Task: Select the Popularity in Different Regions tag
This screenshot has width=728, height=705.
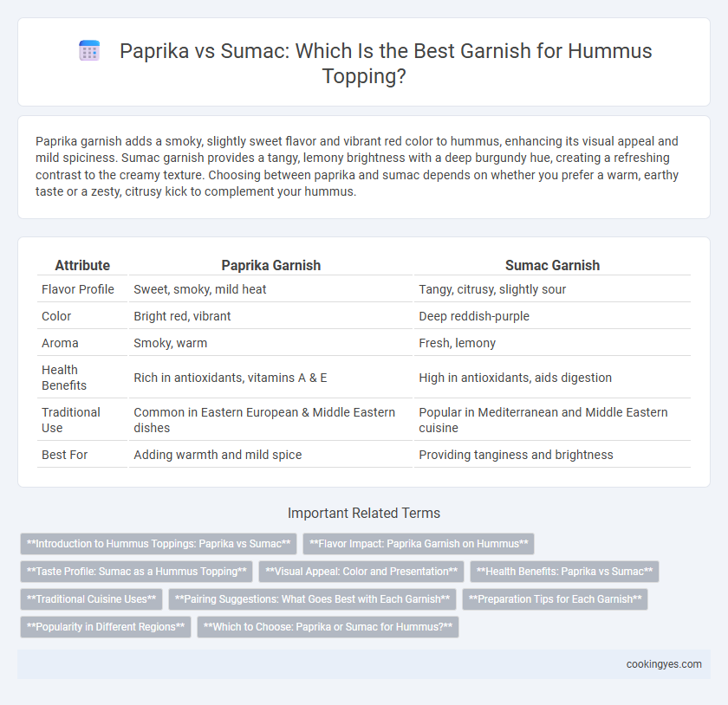Action: tap(106, 626)
